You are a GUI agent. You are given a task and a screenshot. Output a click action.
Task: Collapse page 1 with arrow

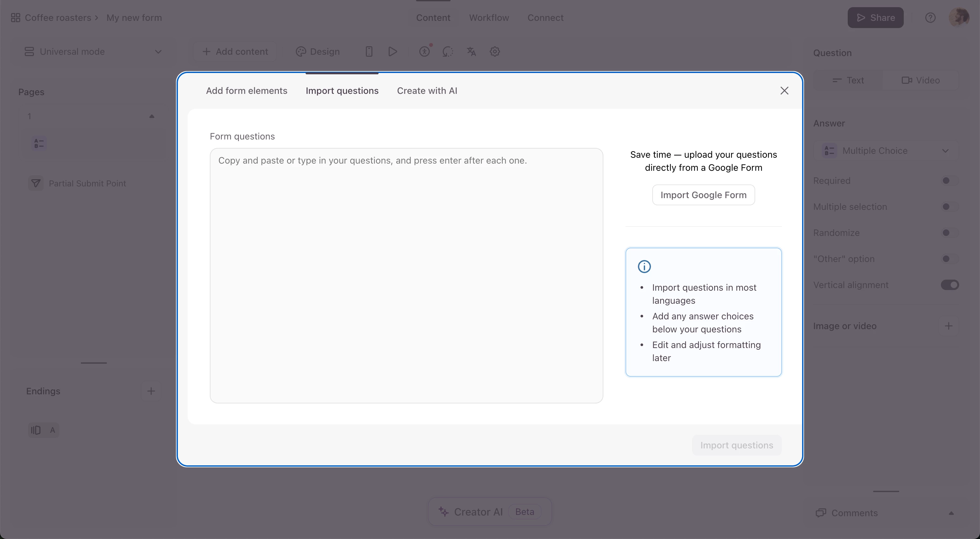(152, 116)
